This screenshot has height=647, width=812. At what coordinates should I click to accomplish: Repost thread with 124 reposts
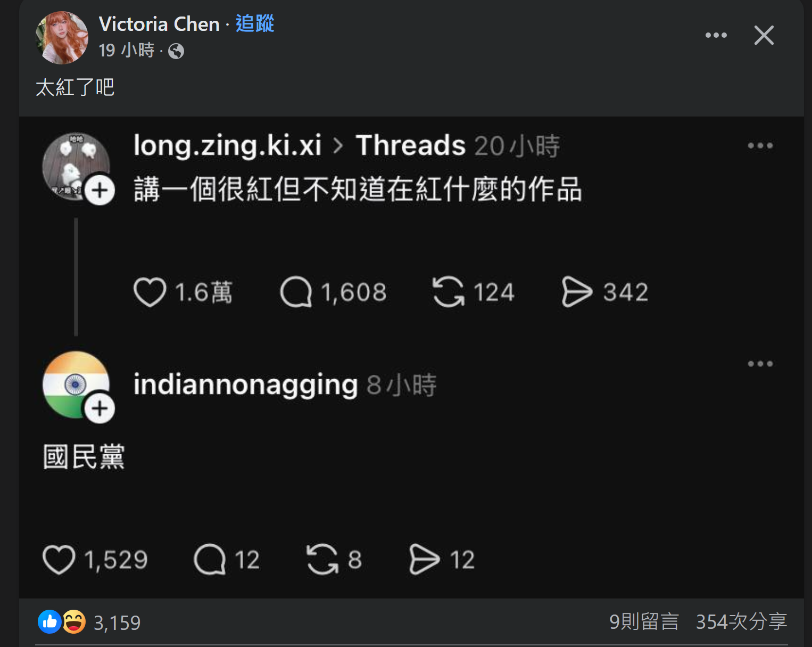[448, 292]
